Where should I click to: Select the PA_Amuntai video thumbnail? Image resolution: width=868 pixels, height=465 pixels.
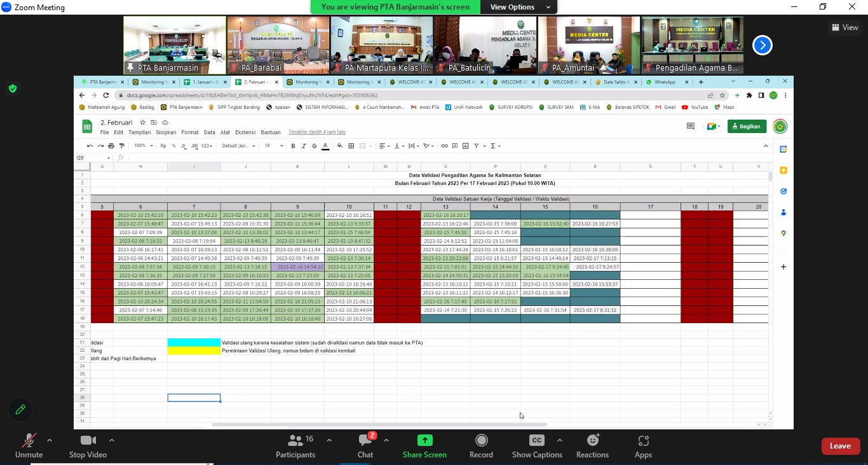588,45
